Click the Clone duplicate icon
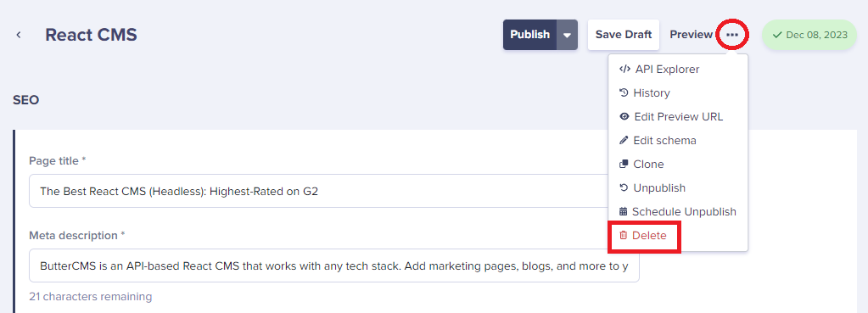The image size is (868, 313). coord(624,165)
